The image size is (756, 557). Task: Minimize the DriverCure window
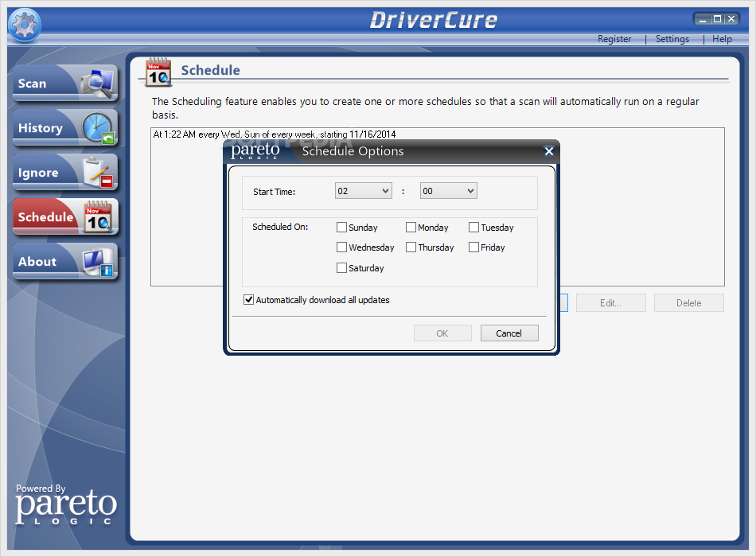[x=703, y=19]
